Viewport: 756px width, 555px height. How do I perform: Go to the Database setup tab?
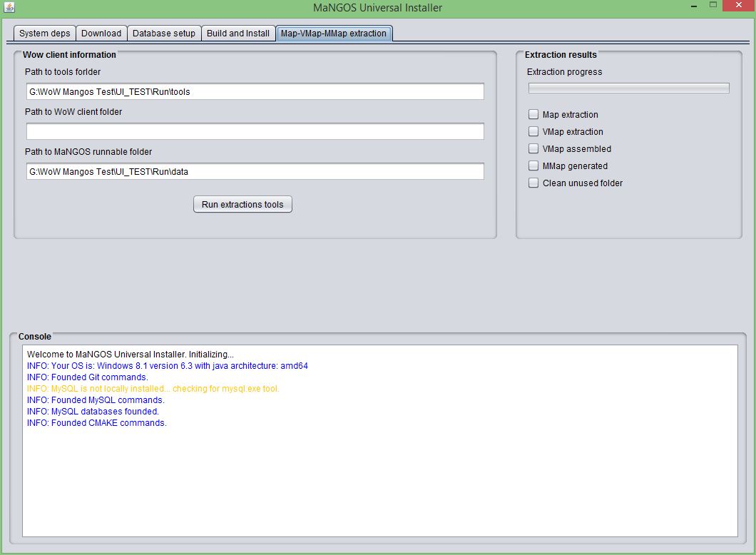tap(164, 34)
